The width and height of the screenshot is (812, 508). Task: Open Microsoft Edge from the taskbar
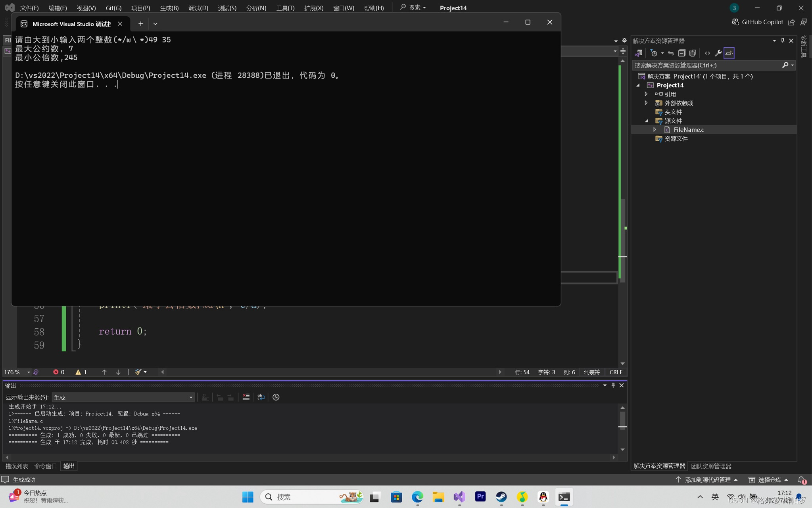[x=417, y=497]
